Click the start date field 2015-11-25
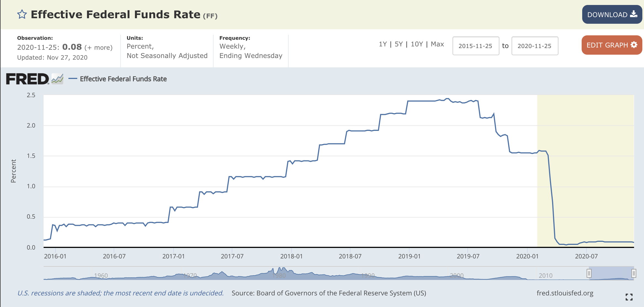 [475, 46]
